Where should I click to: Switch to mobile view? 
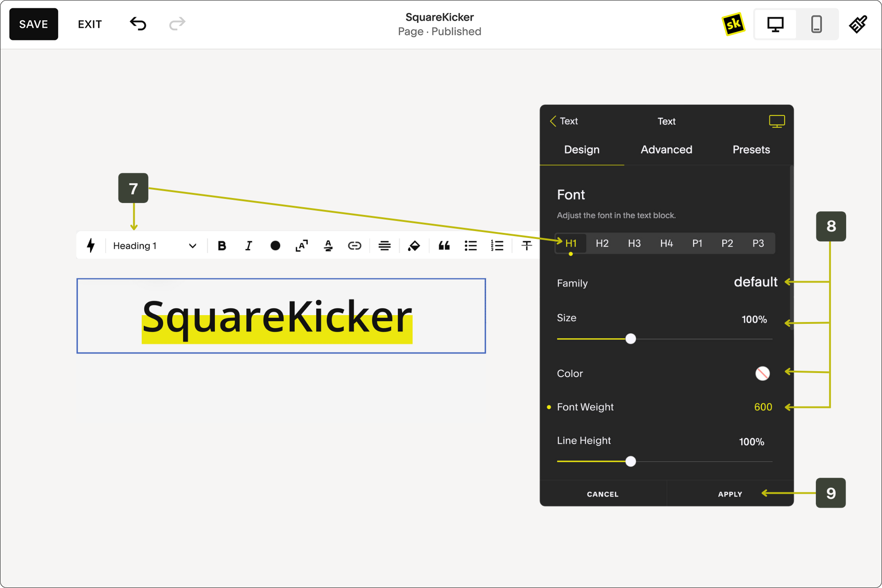point(816,24)
